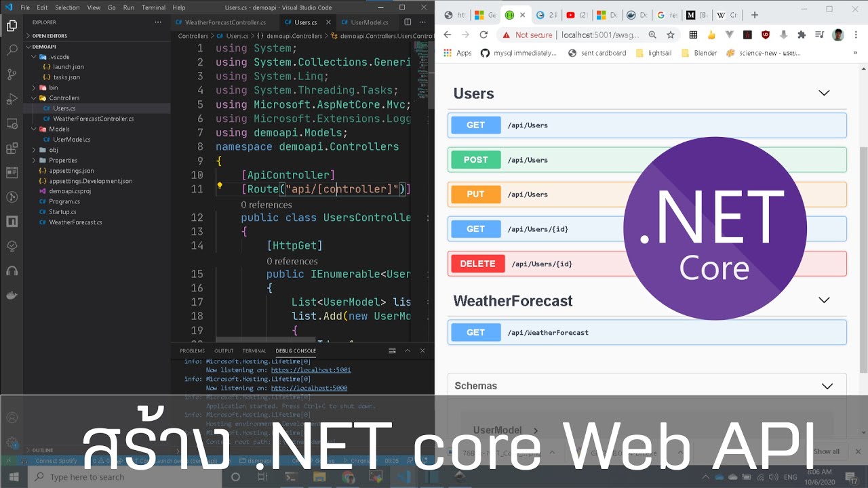This screenshot has width=868, height=488.
Task: Open the Chrome extensions puzzle icon
Action: (802, 35)
